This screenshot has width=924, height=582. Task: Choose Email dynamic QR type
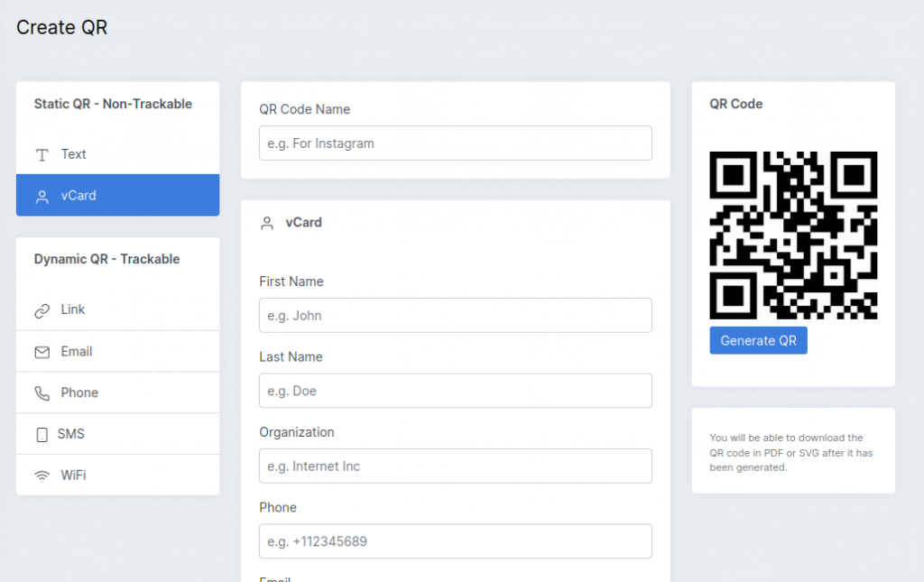[118, 351]
